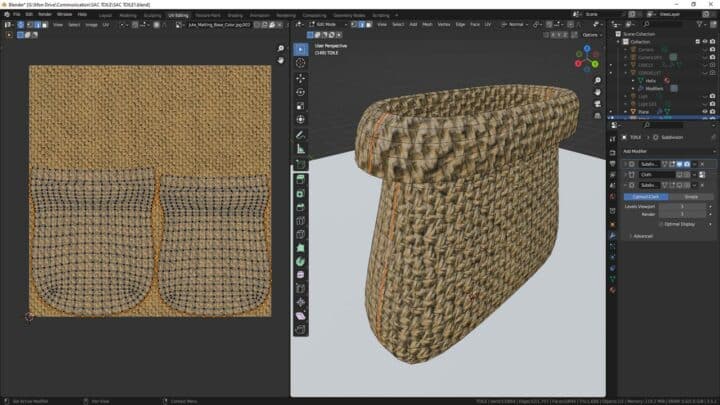
Task: Open the Normal transform orientation dropdown
Action: pyautogui.click(x=515, y=24)
